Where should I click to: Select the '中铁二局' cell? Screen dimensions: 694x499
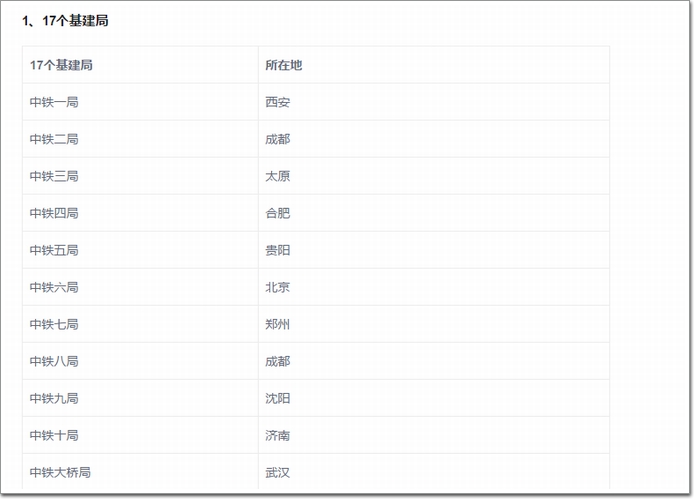[140, 139]
